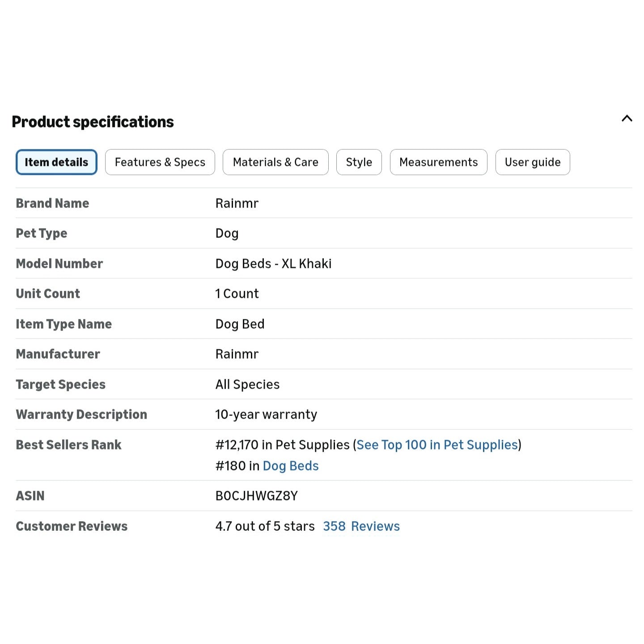Click the Warranty Description label

point(81,414)
